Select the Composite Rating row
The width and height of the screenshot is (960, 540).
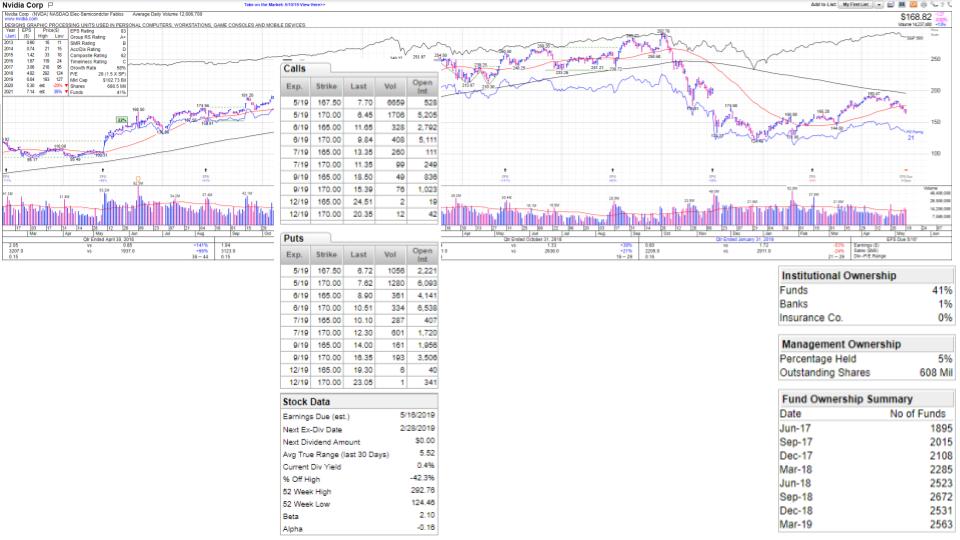98,56
